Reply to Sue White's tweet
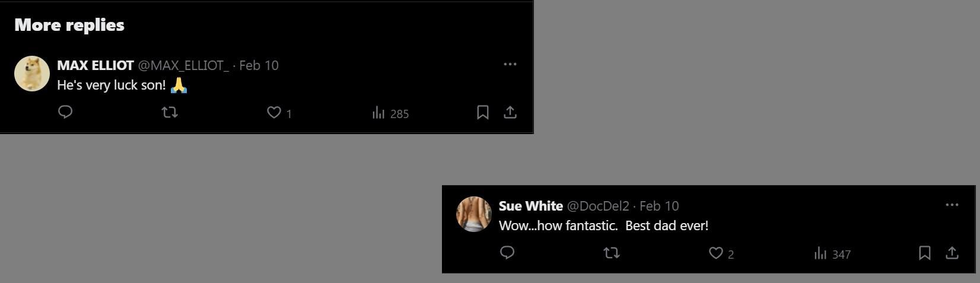 [x=507, y=253]
